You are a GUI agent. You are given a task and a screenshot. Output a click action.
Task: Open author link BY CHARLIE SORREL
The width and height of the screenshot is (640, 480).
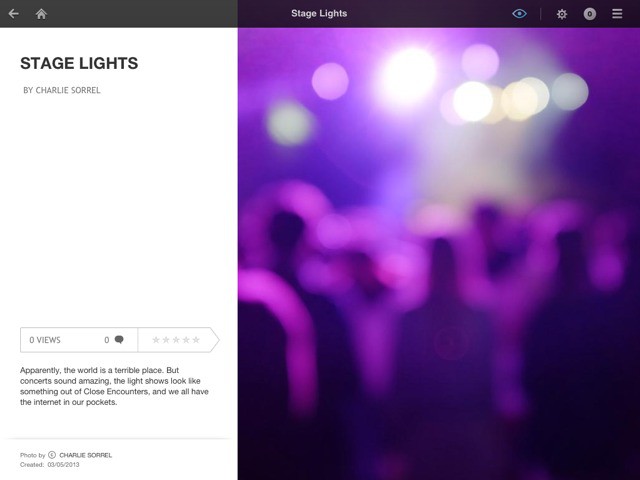62,90
